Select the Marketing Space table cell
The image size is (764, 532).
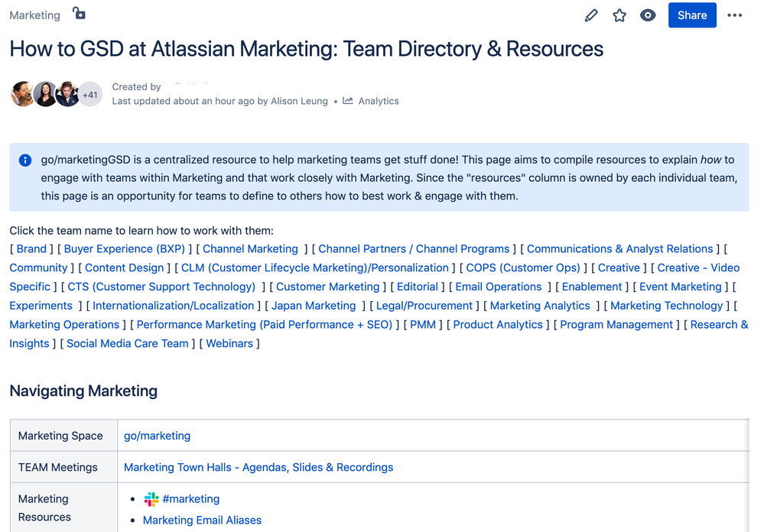coord(63,436)
